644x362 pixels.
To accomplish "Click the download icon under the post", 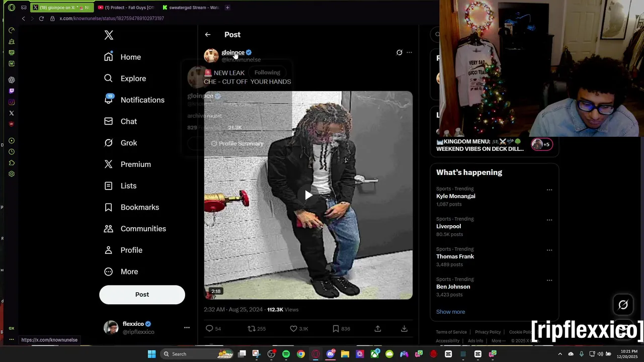I will [x=404, y=329].
